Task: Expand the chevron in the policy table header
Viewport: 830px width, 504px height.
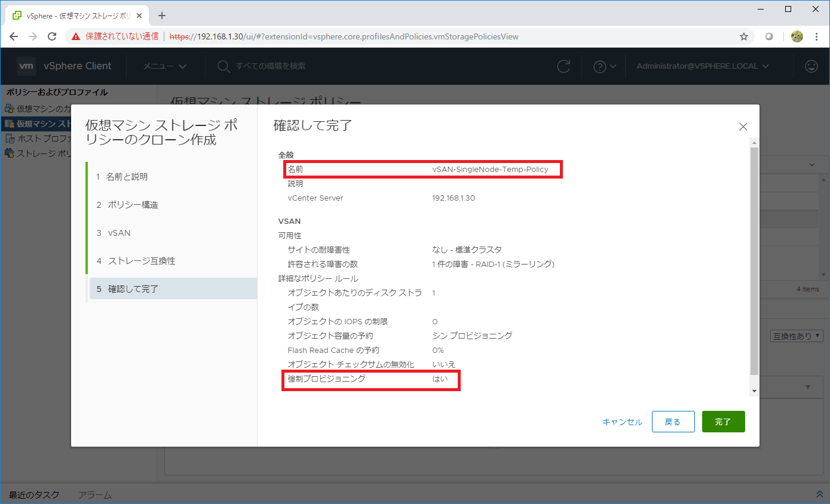Action: [811, 165]
